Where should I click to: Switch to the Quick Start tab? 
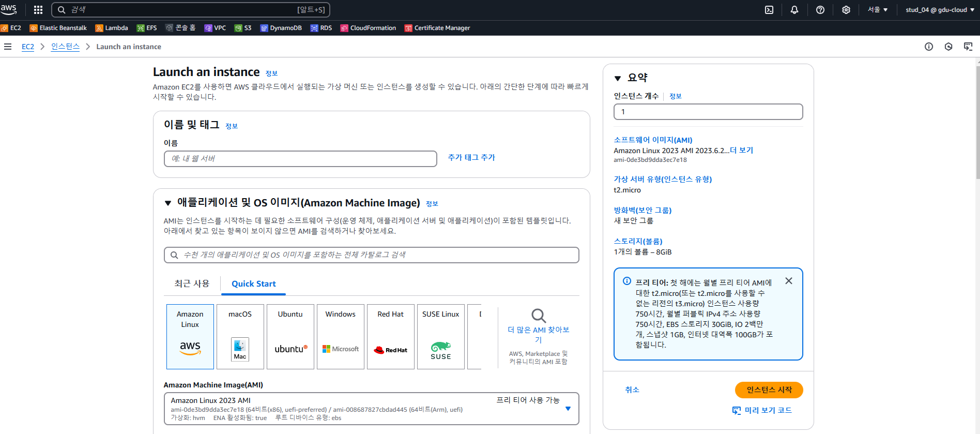click(253, 283)
